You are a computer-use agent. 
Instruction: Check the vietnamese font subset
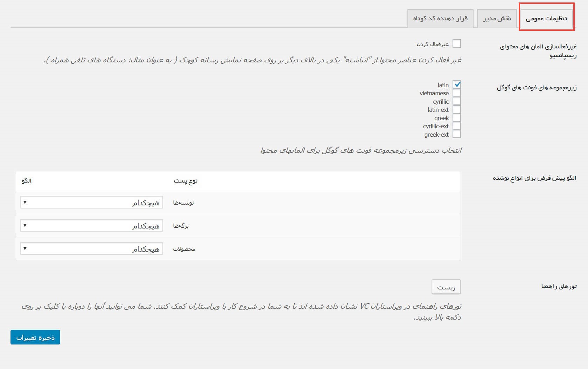tap(457, 93)
